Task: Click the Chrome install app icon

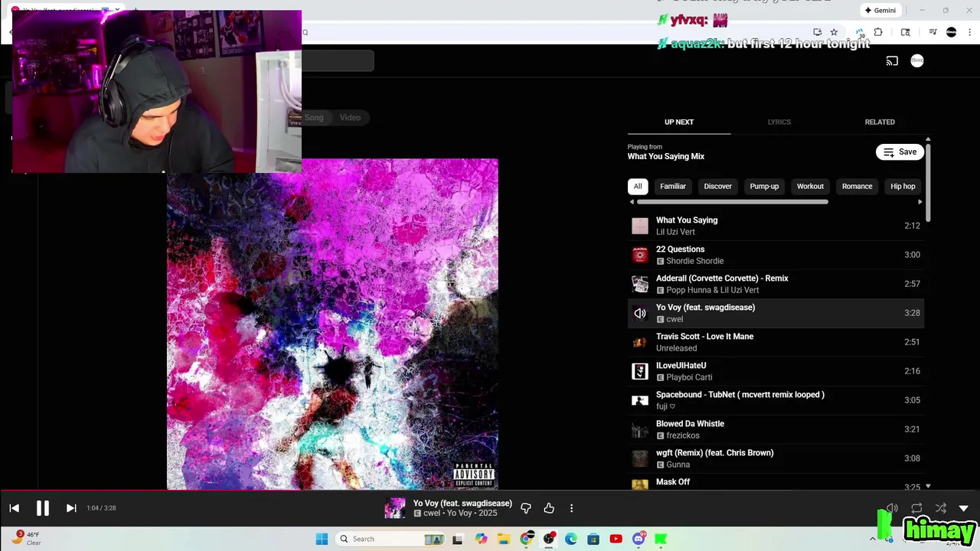Action: 818,32
